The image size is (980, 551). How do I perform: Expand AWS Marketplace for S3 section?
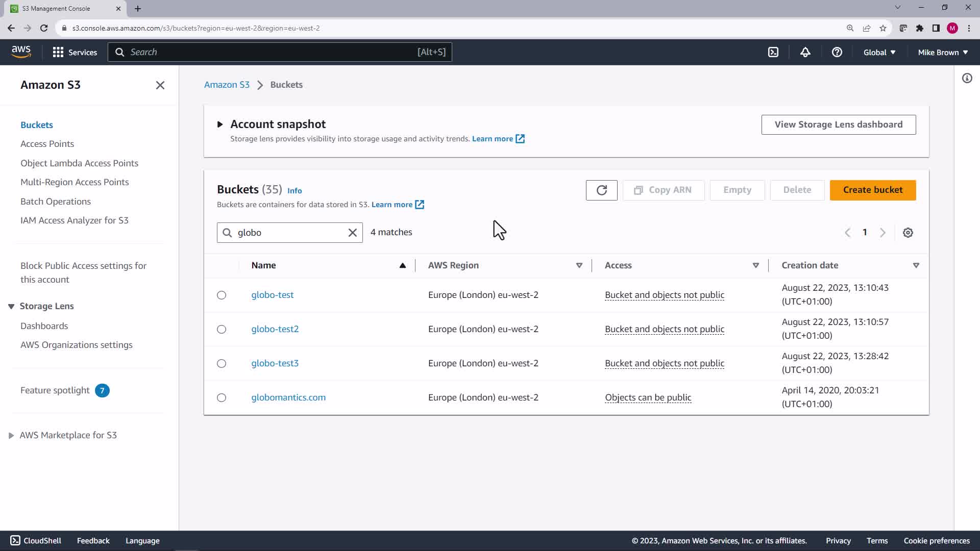click(x=11, y=435)
